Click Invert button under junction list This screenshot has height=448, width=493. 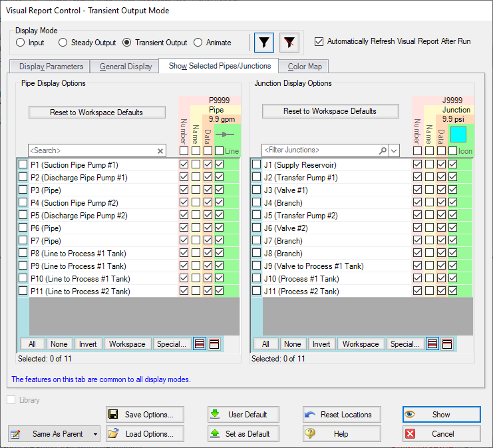(x=321, y=344)
